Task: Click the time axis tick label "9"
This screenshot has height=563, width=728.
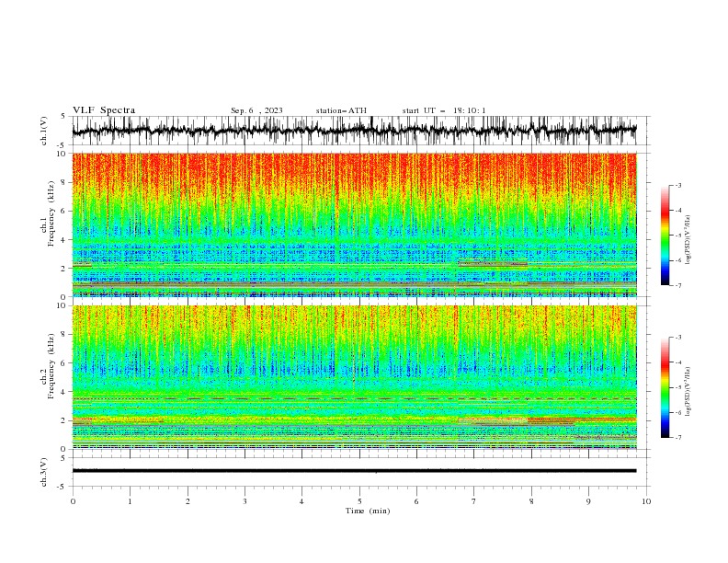Action: pyautogui.click(x=588, y=501)
